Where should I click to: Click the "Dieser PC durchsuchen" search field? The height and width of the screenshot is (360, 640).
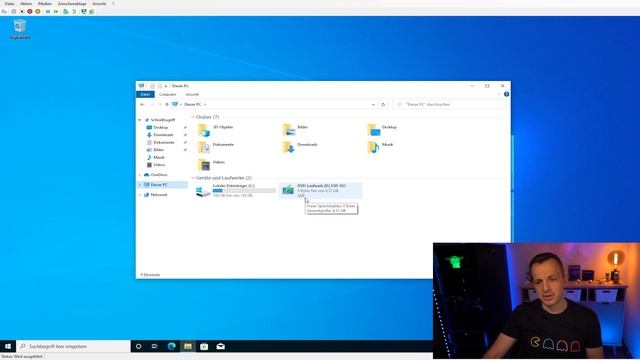pyautogui.click(x=450, y=104)
